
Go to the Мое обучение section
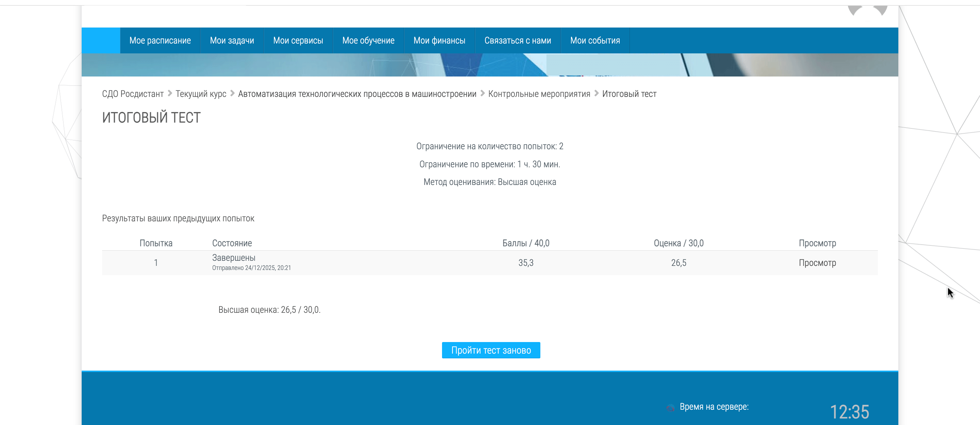click(368, 40)
